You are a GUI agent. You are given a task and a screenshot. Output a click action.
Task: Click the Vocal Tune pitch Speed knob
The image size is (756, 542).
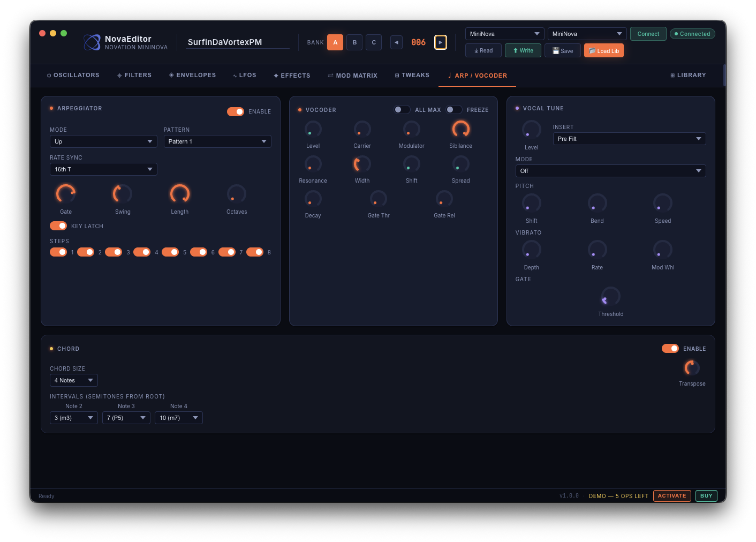[x=663, y=204]
